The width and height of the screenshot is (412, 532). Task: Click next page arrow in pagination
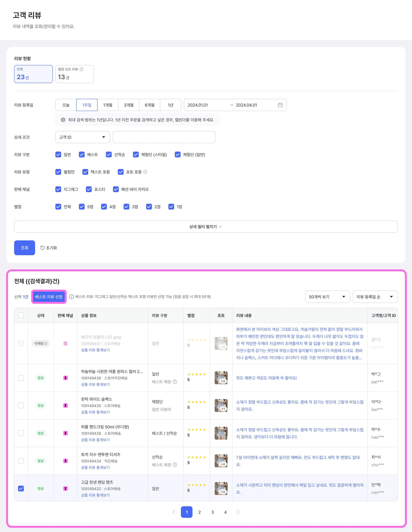(x=238, y=512)
